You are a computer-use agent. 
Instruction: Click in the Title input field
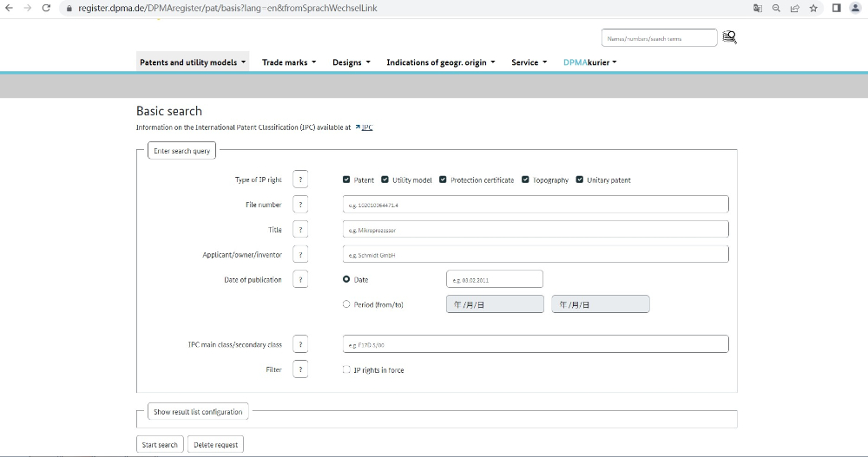(x=536, y=230)
